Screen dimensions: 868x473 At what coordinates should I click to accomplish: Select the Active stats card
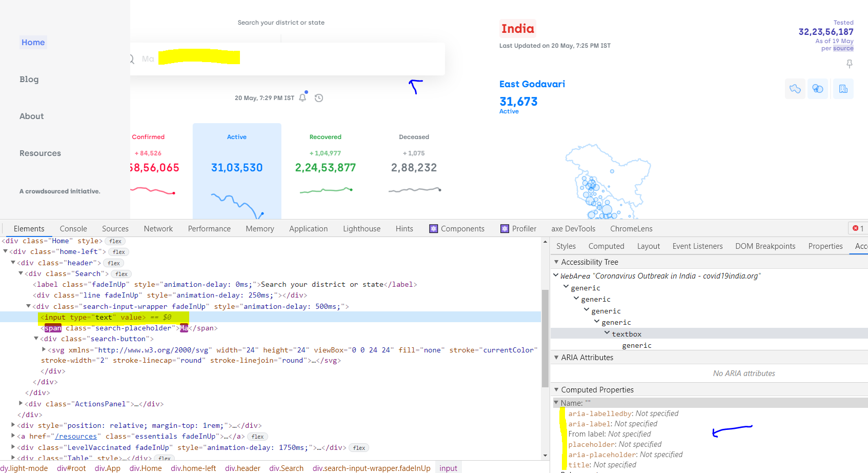[237, 171]
